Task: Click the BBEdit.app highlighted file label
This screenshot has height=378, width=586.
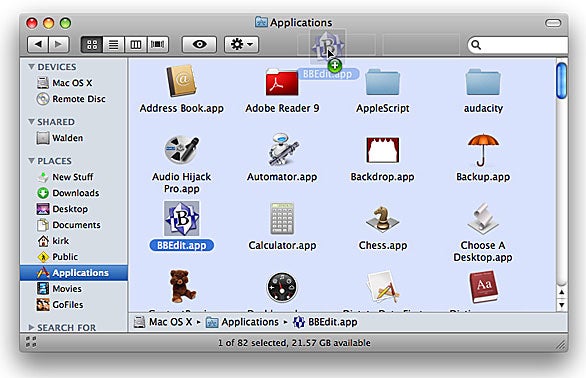Action: pyautogui.click(x=182, y=245)
